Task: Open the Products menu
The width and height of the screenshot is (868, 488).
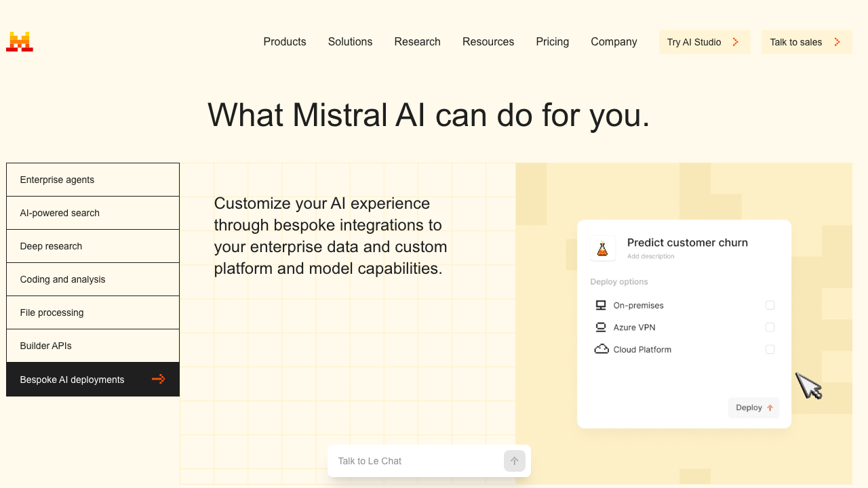Action: [x=284, y=41]
